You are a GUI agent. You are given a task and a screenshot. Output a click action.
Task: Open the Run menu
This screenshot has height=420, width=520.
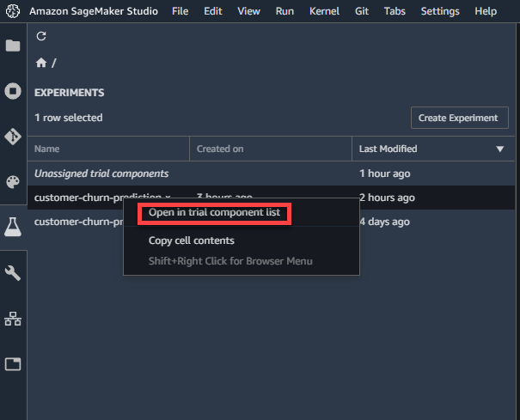284,11
